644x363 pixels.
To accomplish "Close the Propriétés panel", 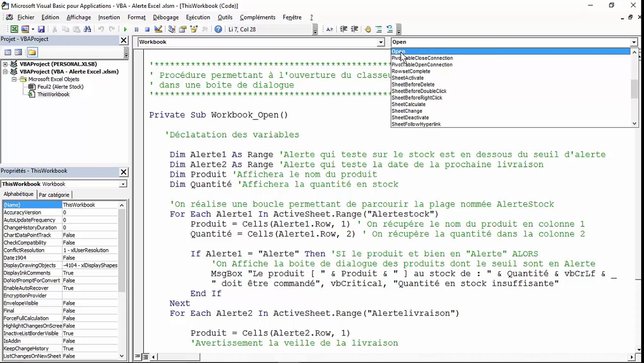I will [124, 172].
